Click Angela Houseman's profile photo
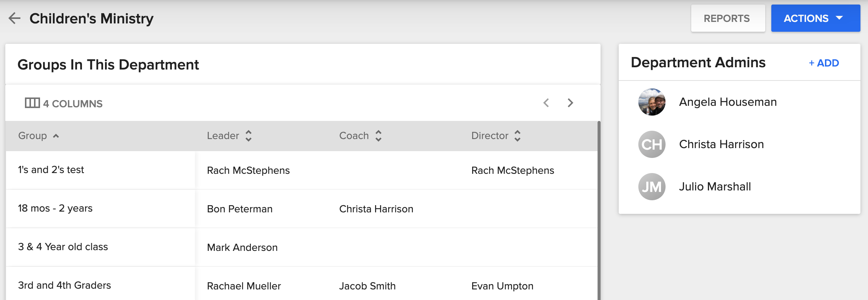Viewport: 868px width, 300px height. point(652,102)
